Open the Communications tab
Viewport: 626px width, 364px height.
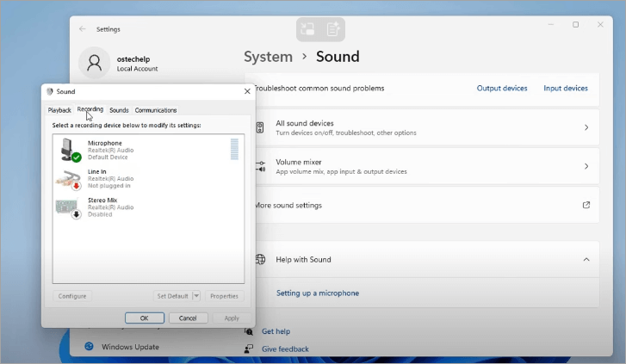pyautogui.click(x=156, y=110)
